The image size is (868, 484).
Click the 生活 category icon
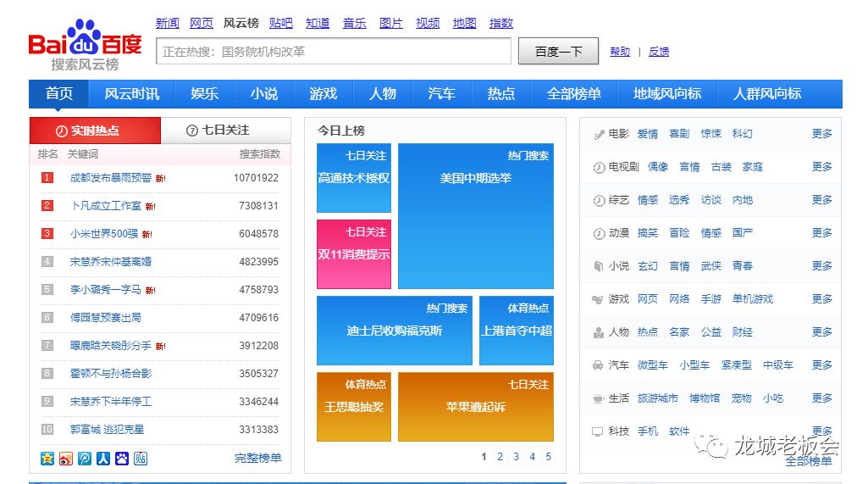pyautogui.click(x=598, y=398)
